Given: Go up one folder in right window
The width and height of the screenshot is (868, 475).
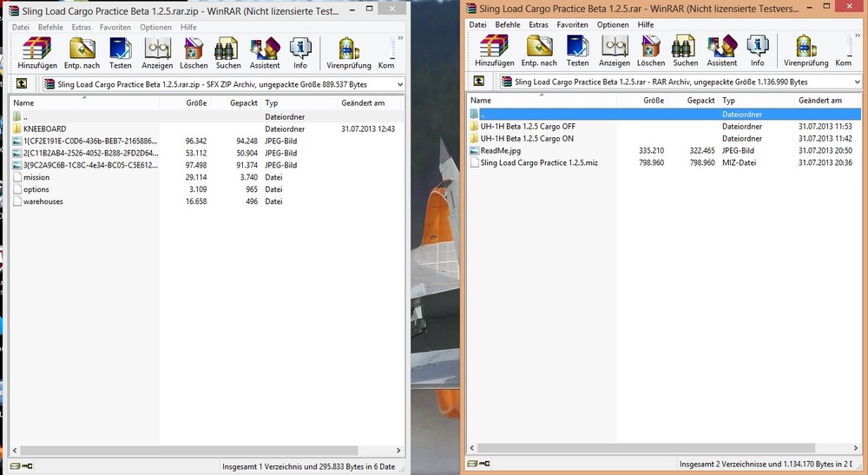Looking at the screenshot, I should (x=479, y=81).
